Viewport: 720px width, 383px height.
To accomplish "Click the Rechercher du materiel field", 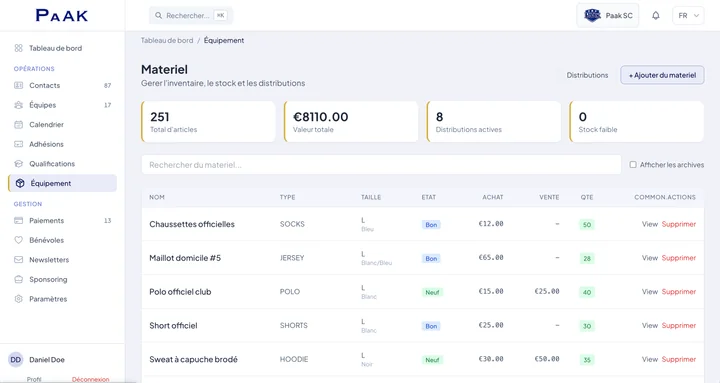I will pos(381,164).
